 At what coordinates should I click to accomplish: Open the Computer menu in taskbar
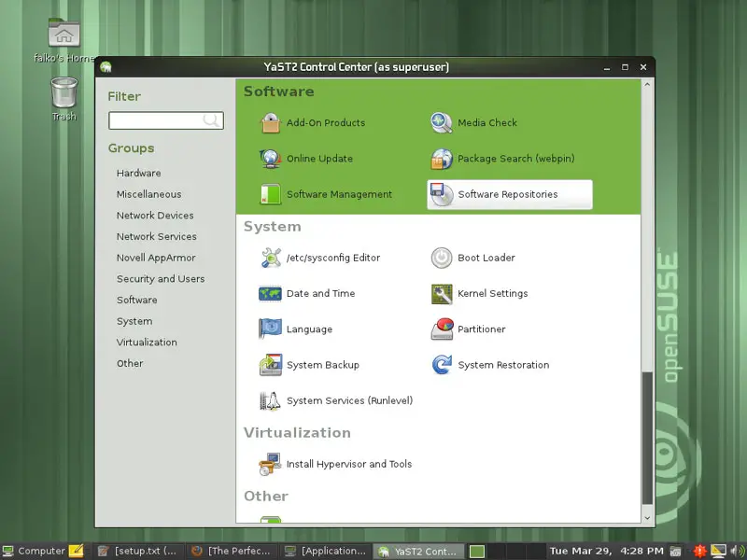pos(34,551)
